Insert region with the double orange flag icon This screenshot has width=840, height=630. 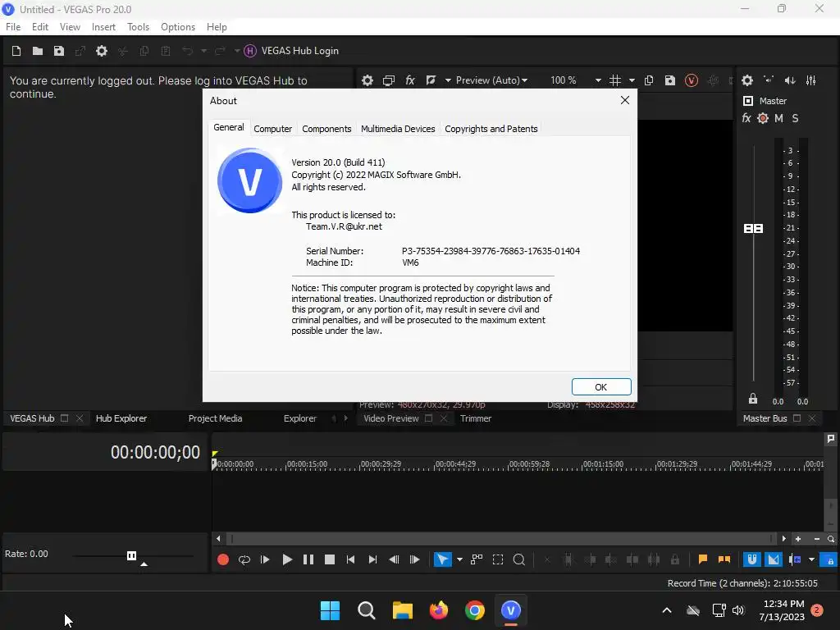coord(724,559)
